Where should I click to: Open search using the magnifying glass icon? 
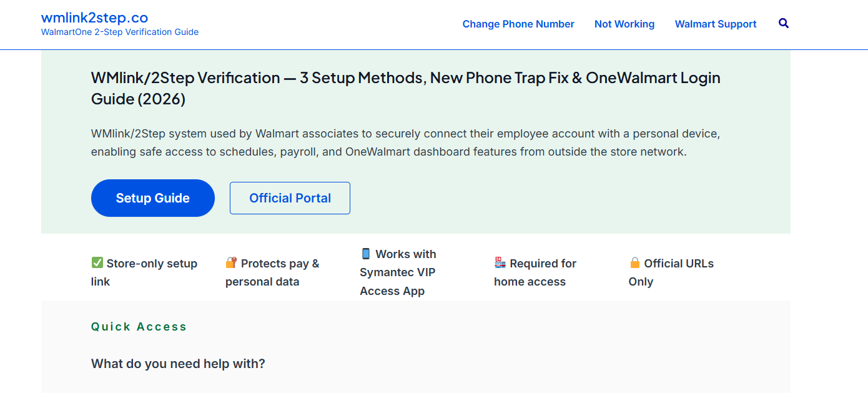(783, 23)
